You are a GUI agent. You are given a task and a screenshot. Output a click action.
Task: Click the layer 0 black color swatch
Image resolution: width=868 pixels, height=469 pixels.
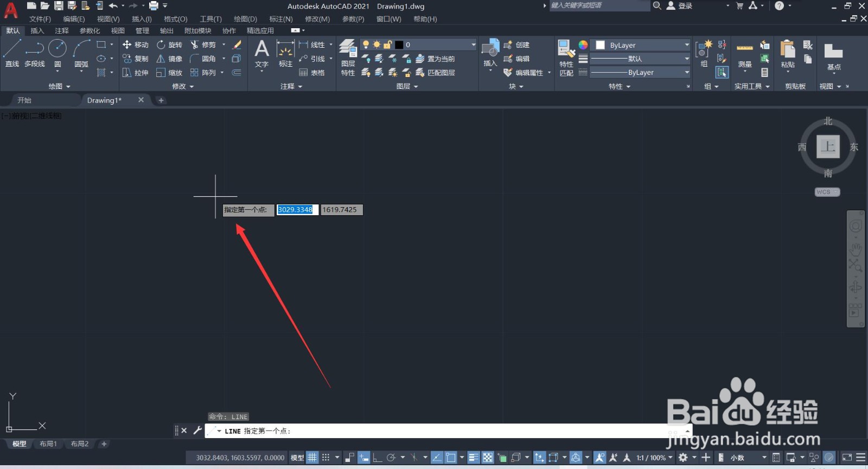[399, 44]
